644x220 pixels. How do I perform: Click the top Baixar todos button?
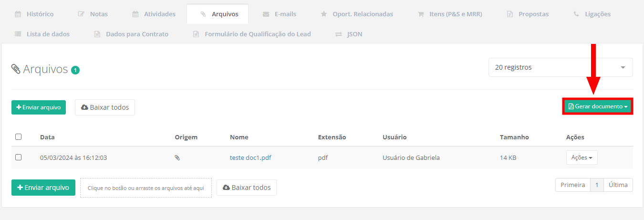click(105, 107)
